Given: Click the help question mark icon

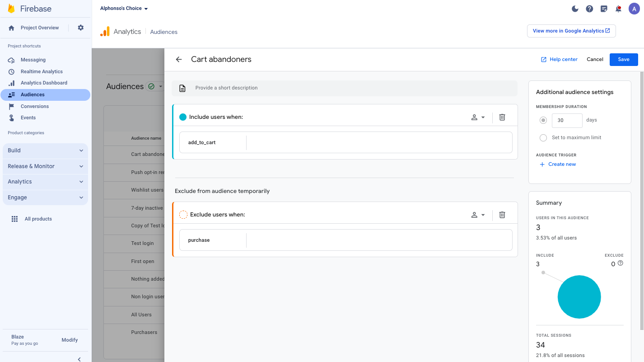Looking at the screenshot, I should (x=589, y=9).
